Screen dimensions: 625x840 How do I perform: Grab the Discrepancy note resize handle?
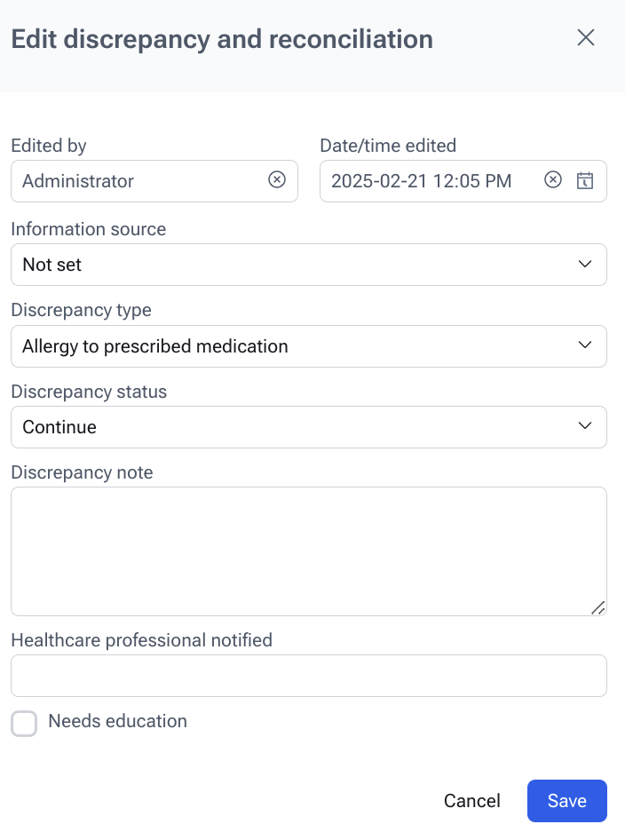[597, 607]
